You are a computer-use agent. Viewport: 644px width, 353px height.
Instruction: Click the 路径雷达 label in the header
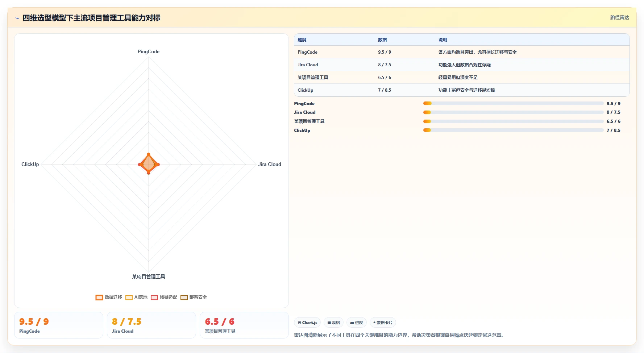pos(619,17)
